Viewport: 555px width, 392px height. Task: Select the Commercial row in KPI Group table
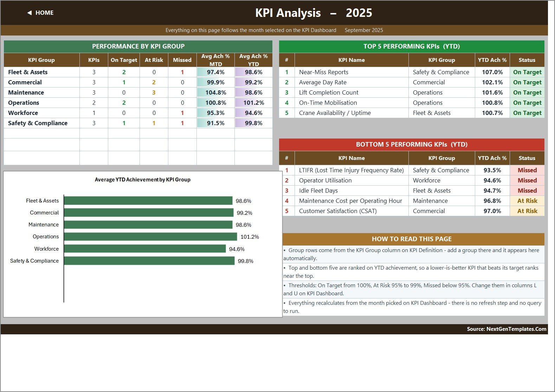[138, 82]
